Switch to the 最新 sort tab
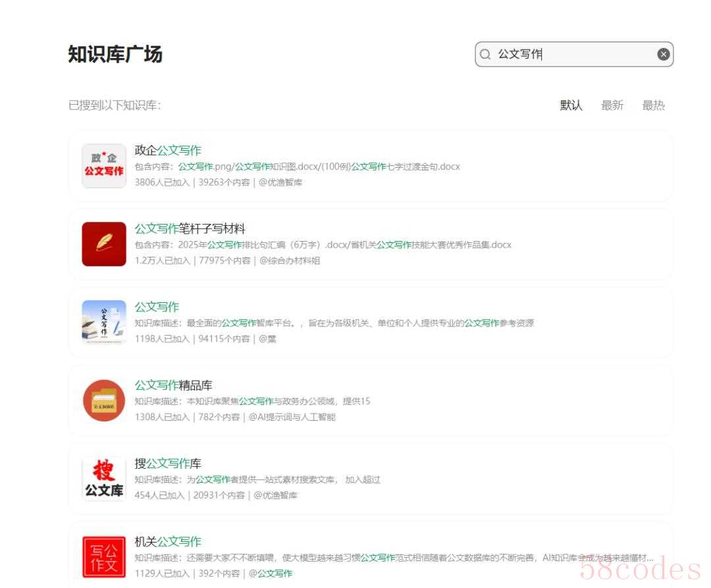 pos(612,105)
